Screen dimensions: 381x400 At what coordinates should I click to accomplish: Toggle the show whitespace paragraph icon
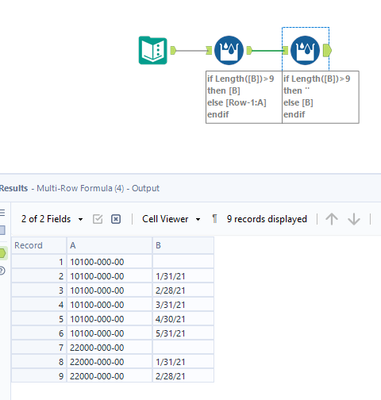pyautogui.click(x=215, y=219)
